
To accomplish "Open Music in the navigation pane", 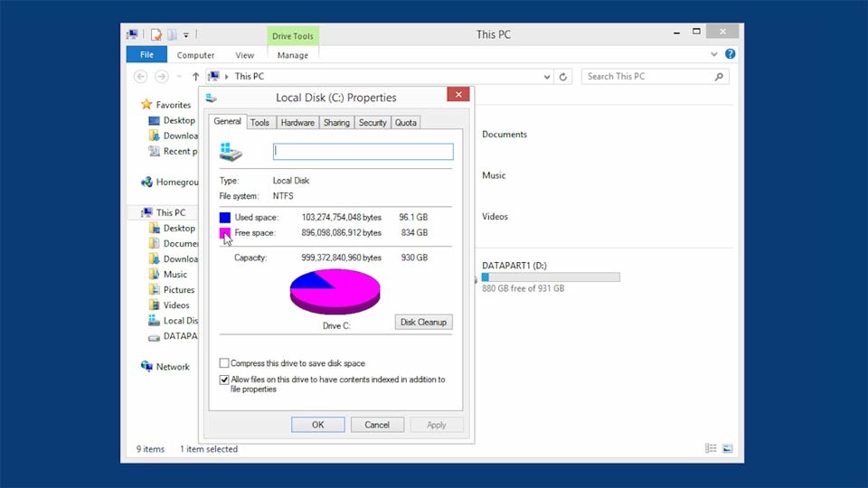I will click(168, 275).
